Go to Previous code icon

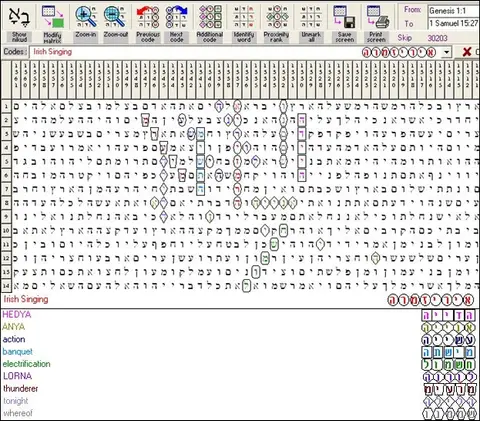pyautogui.click(x=148, y=17)
